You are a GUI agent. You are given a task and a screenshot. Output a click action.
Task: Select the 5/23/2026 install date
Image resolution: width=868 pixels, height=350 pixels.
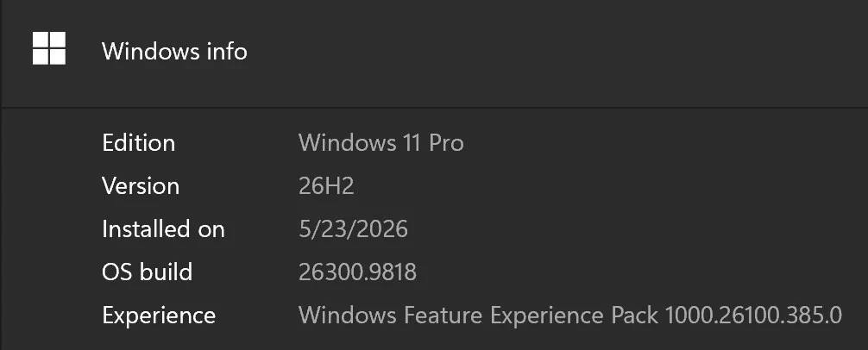pyautogui.click(x=353, y=229)
